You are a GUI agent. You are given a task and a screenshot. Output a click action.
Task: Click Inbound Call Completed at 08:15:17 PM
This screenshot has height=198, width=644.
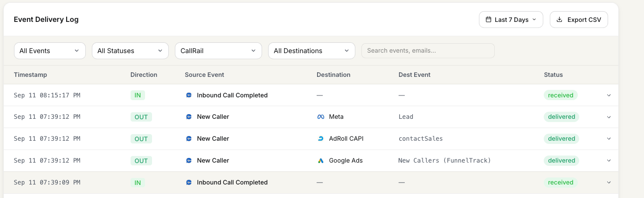[232, 95]
